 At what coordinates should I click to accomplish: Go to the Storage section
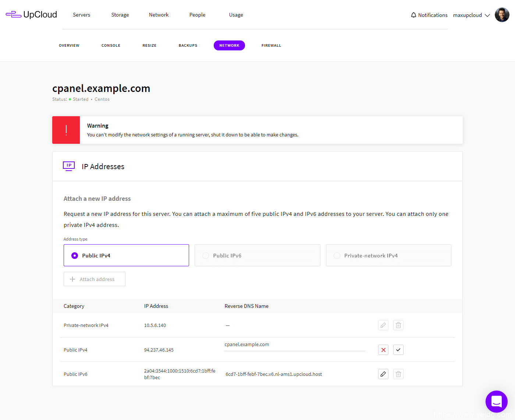pyautogui.click(x=120, y=15)
